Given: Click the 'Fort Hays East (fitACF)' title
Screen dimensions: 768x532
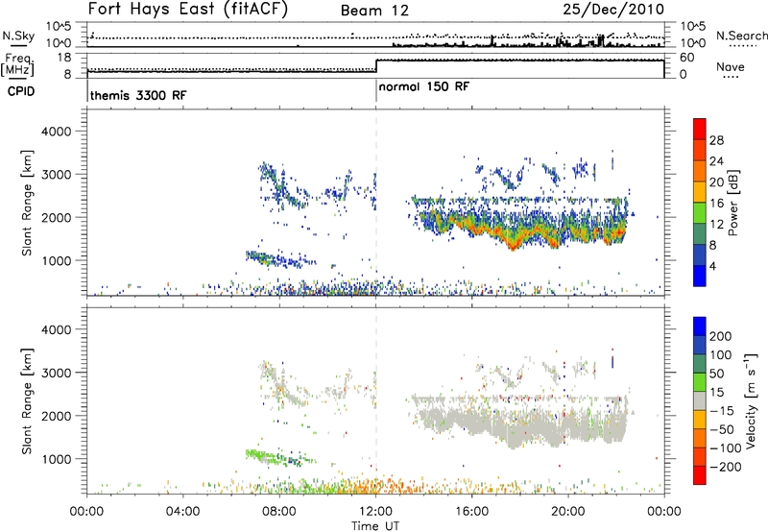Looking at the screenshot, I should pyautogui.click(x=188, y=9).
